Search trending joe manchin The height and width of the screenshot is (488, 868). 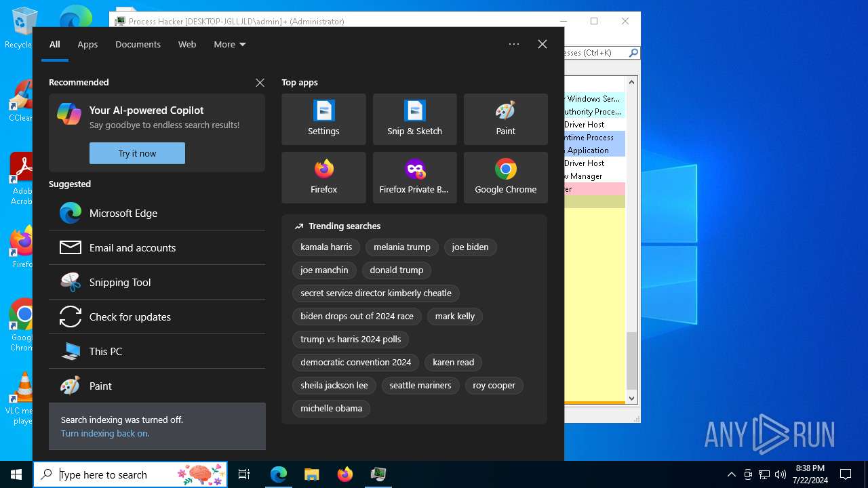324,270
